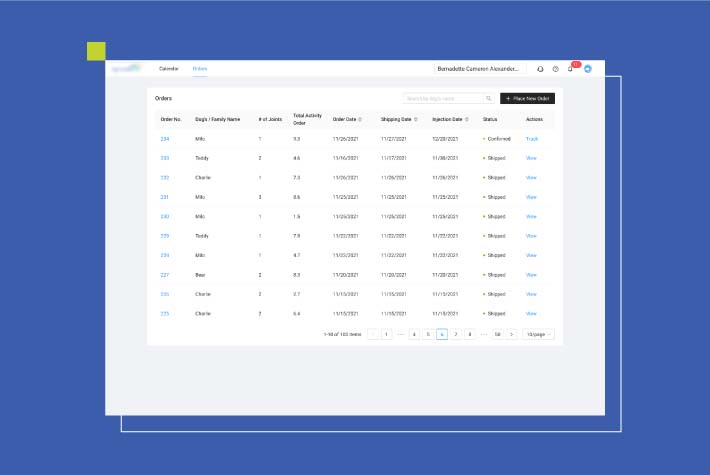Open order number 234 link
This screenshot has width=710, height=475.
165,139
